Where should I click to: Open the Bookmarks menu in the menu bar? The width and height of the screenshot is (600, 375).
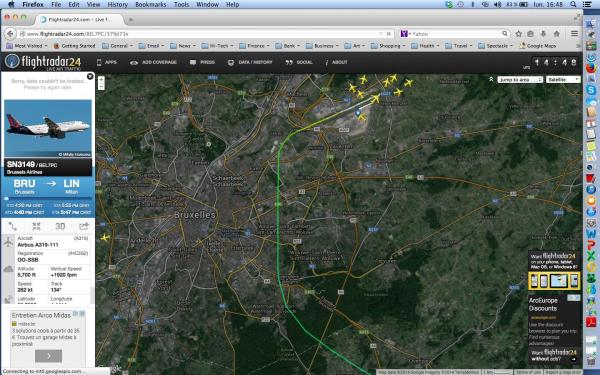pos(151,4)
